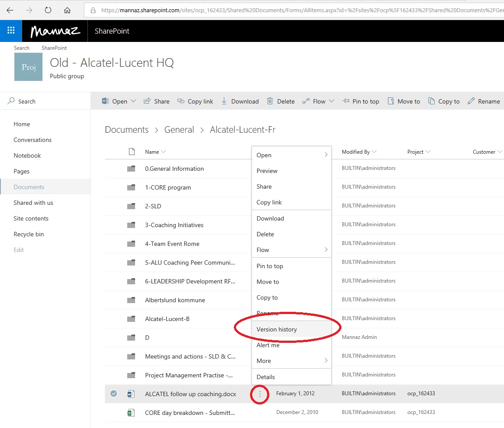This screenshot has width=504, height=428.
Task: Select Details in context menu
Action: [292, 377]
